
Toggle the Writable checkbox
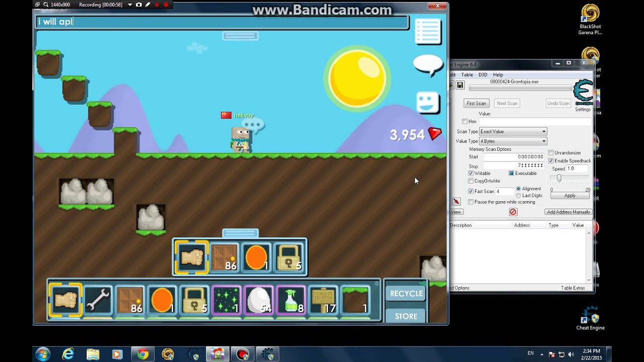pyautogui.click(x=471, y=173)
